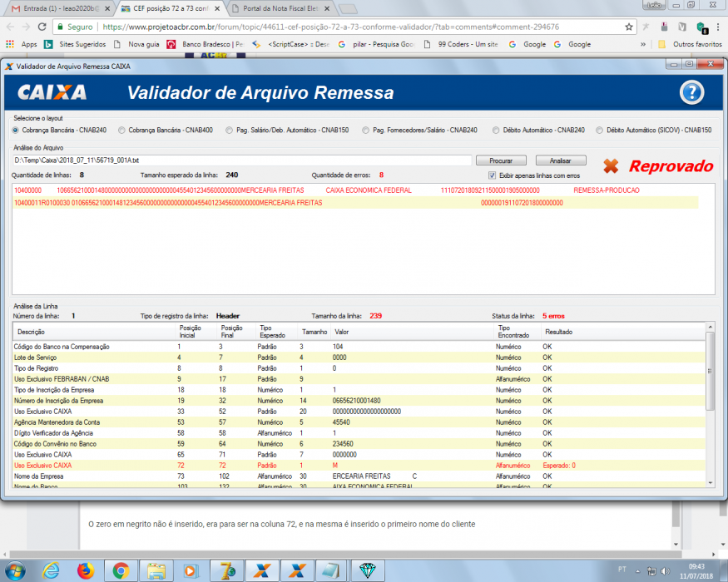
Task: Select the Lote de Serviço row
Action: 359,358
